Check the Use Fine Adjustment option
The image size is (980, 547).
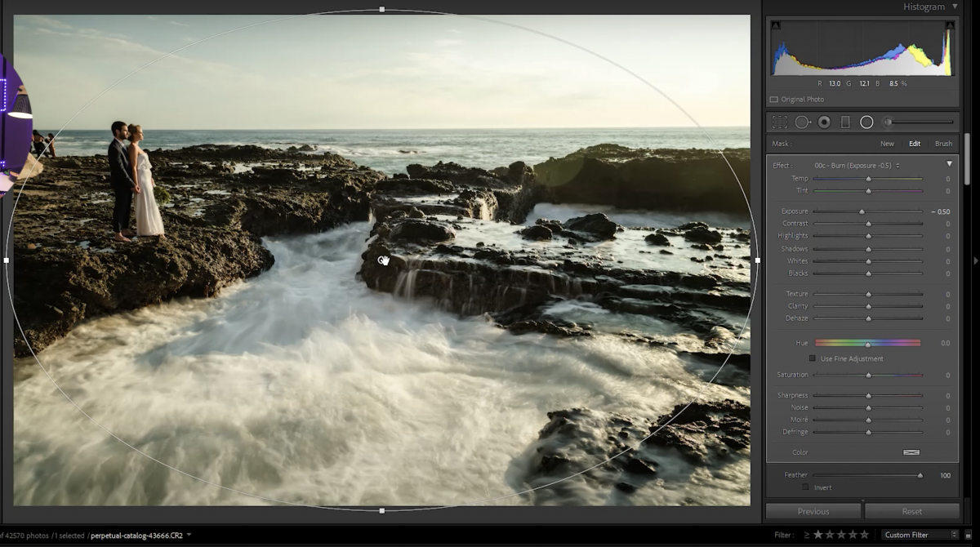(813, 358)
